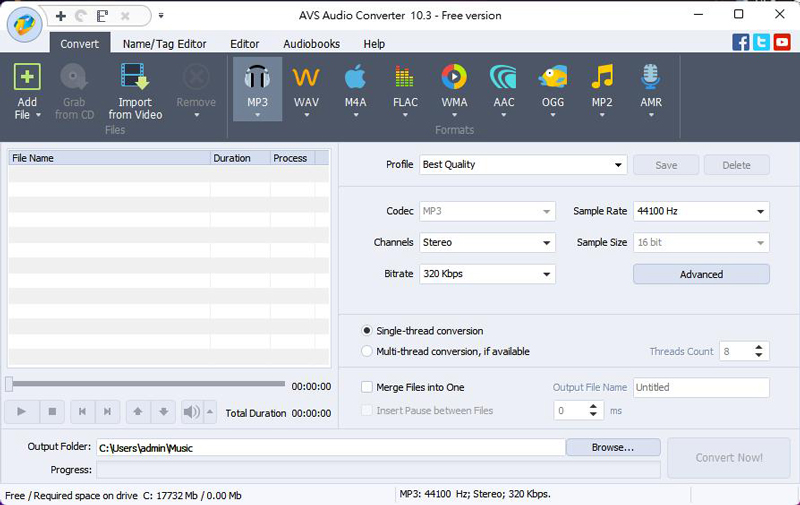
Task: Select the MP2 music note format icon
Action: (x=602, y=77)
